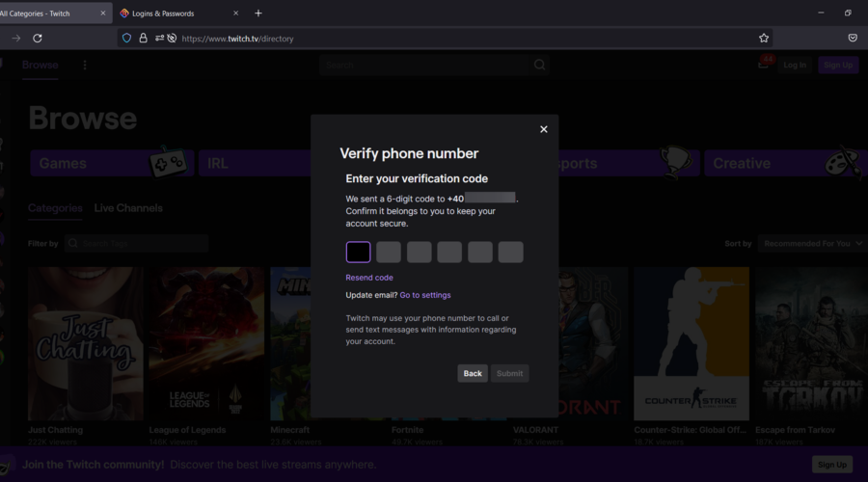Open the League of Legends cover art
868x482 pixels.
206,343
